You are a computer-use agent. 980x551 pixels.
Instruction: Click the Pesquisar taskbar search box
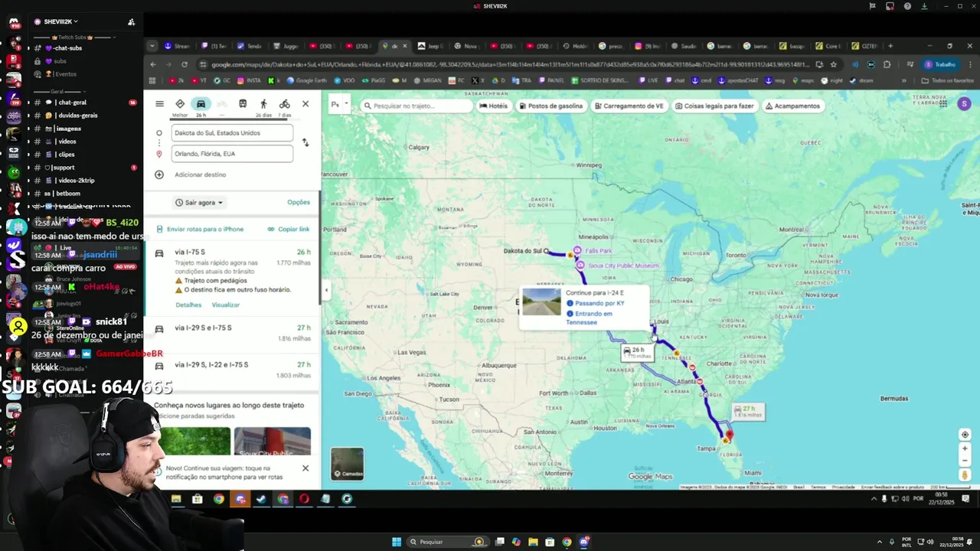tap(448, 542)
